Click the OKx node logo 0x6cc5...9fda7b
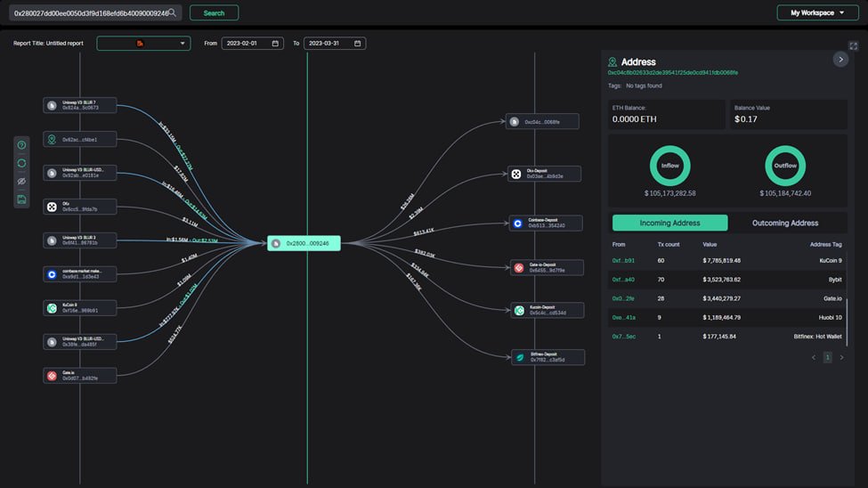The image size is (868, 488). point(52,207)
